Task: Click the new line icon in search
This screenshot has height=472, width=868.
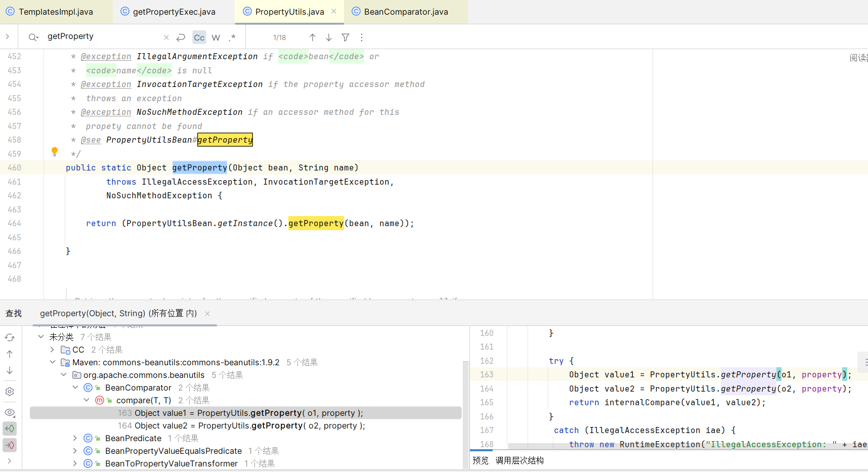Action: [x=181, y=37]
